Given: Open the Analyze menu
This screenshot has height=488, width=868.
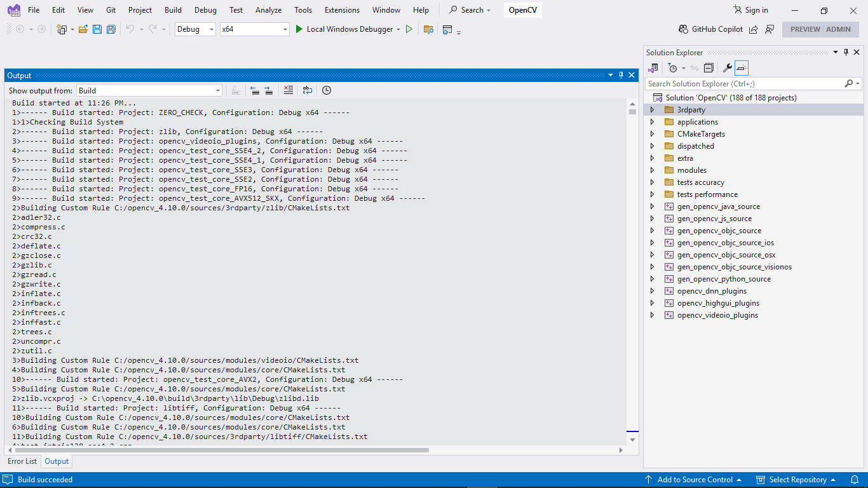Looking at the screenshot, I should coord(268,10).
